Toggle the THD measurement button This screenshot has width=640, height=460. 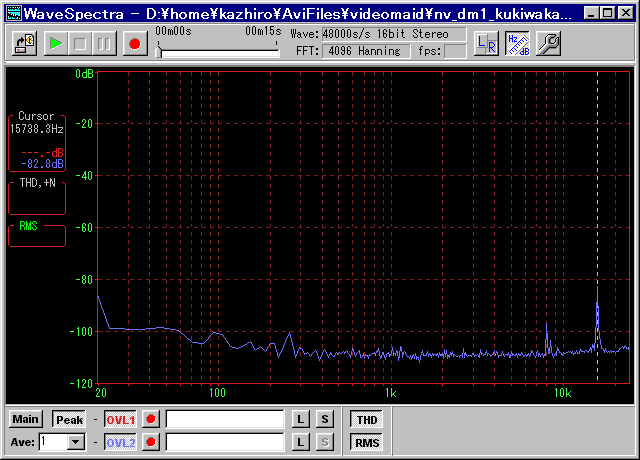coord(367,419)
